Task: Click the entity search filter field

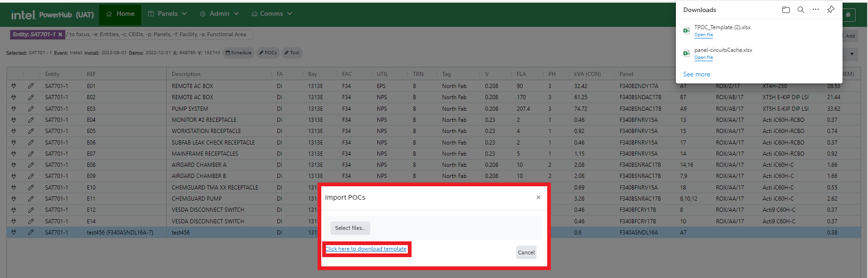Action: coord(157,34)
